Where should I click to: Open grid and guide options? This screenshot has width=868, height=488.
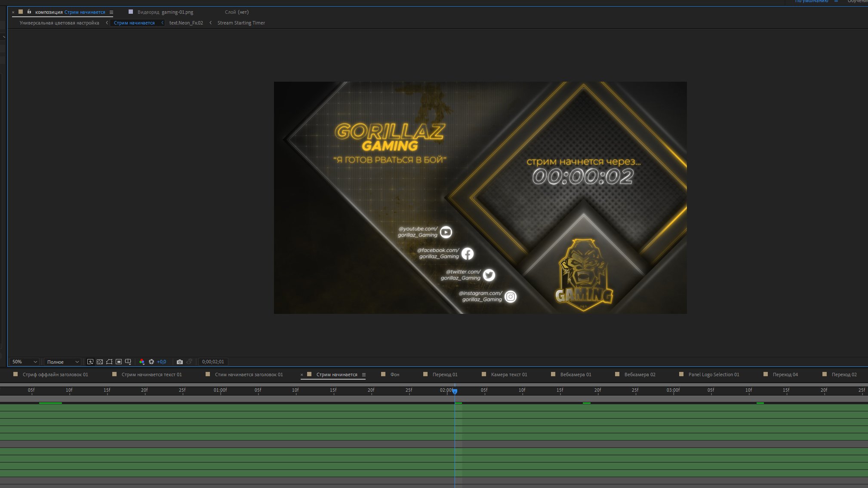tap(128, 362)
